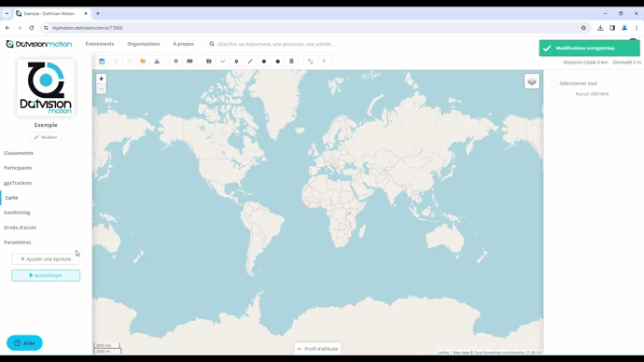Open the Chrome profile icon
This screenshot has height=362, width=644.
[x=624, y=28]
